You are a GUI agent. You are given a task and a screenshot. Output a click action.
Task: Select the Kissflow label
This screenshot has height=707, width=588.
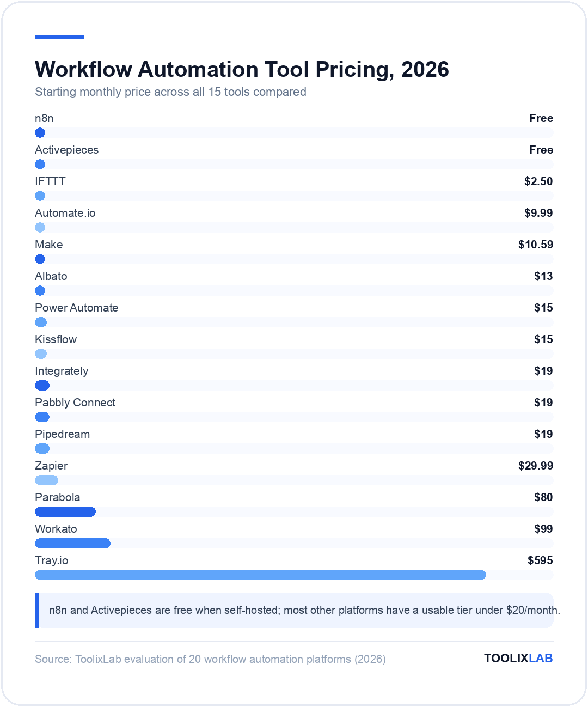pyautogui.click(x=56, y=339)
